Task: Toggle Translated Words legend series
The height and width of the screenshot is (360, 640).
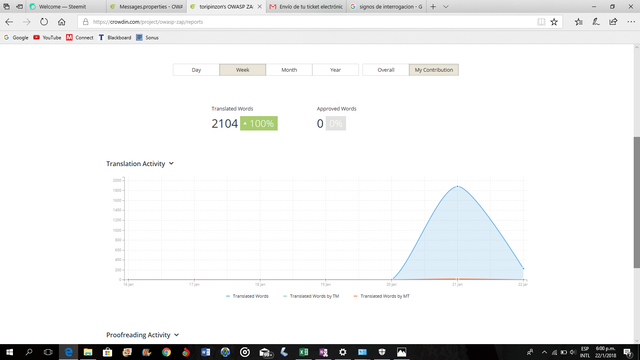Action: [247, 296]
